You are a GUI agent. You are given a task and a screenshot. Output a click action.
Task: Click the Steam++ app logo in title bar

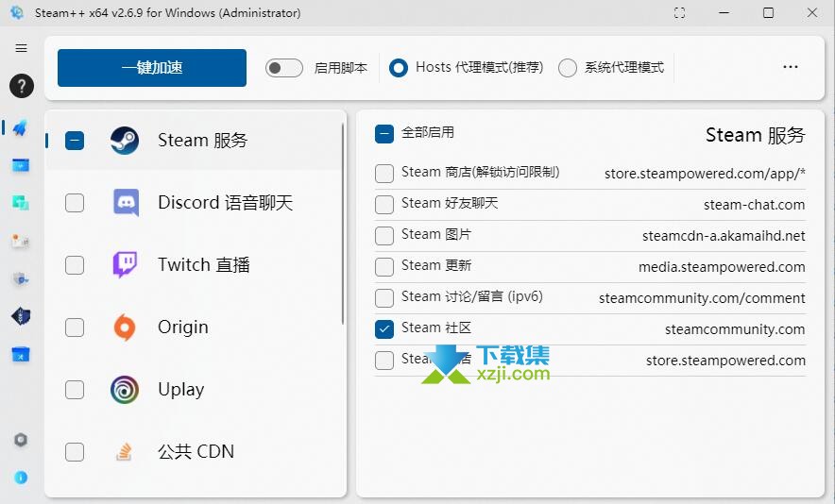pos(17,12)
